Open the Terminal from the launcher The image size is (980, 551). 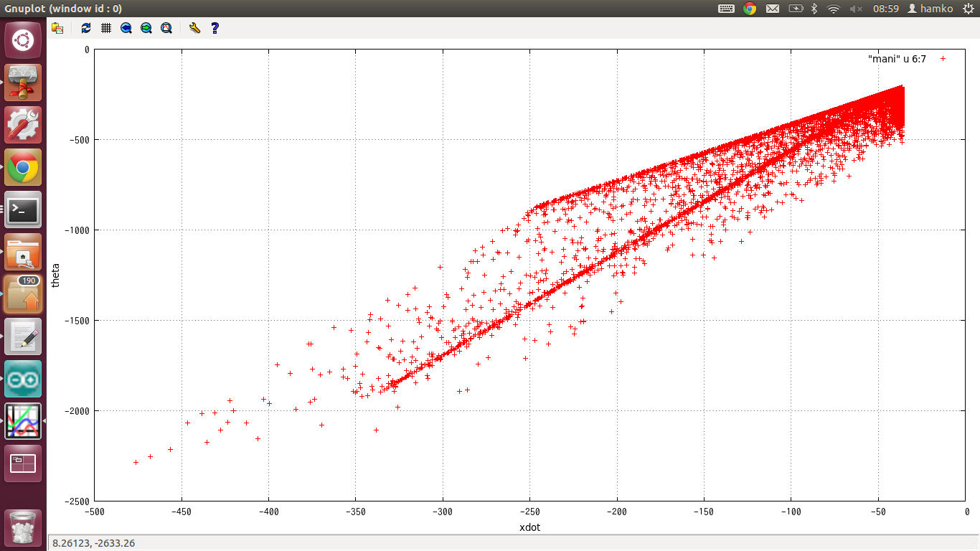pyautogui.click(x=23, y=209)
